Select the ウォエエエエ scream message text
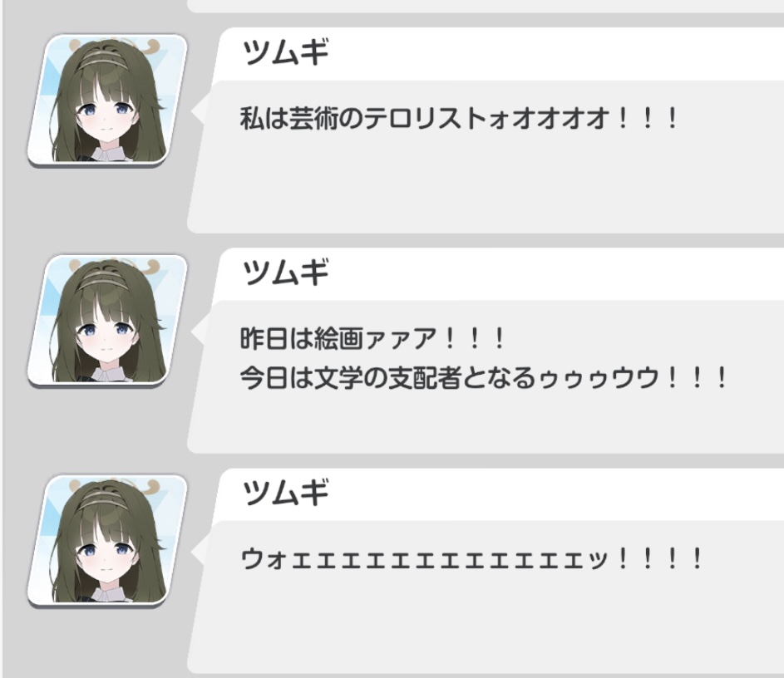Screen dimensions: 784x678 [471, 558]
